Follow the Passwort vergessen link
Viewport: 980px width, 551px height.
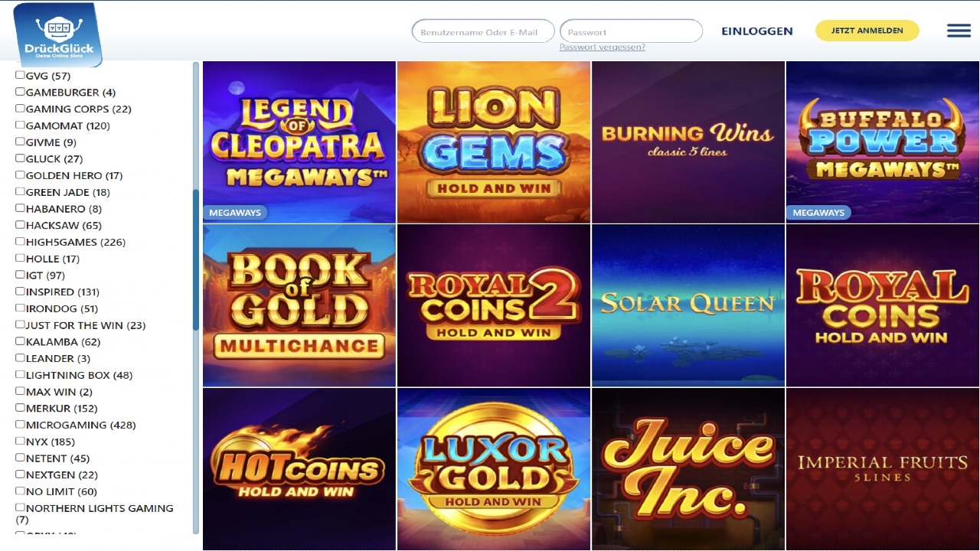click(x=602, y=47)
